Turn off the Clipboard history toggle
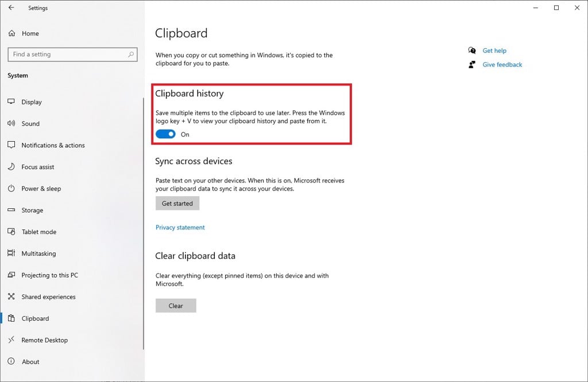Viewport: 588px width, 382px height. click(x=165, y=134)
